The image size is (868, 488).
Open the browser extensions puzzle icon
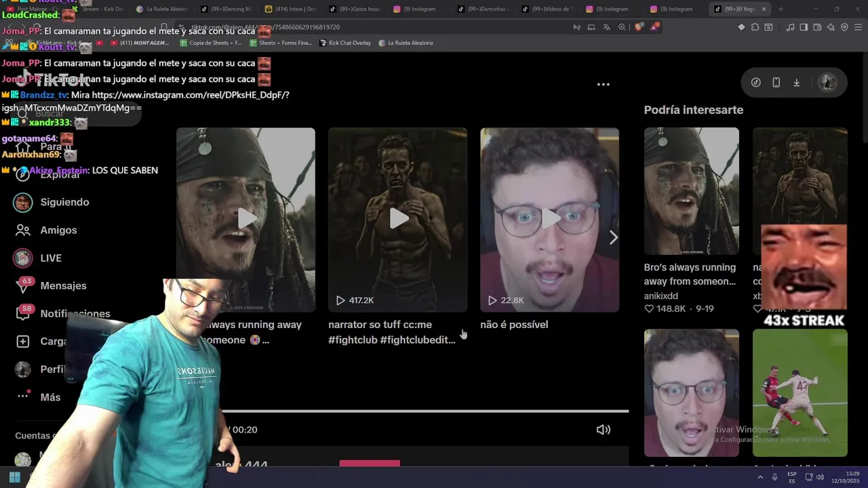pyautogui.click(x=755, y=27)
